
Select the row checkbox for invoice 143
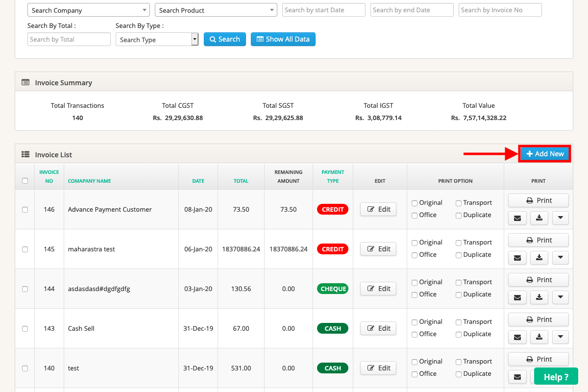point(25,328)
